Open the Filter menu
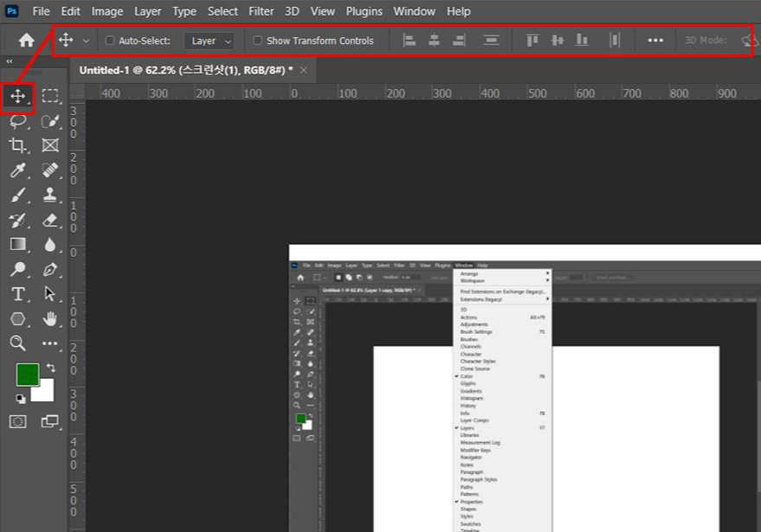Image resolution: width=761 pixels, height=532 pixels. pos(261,11)
